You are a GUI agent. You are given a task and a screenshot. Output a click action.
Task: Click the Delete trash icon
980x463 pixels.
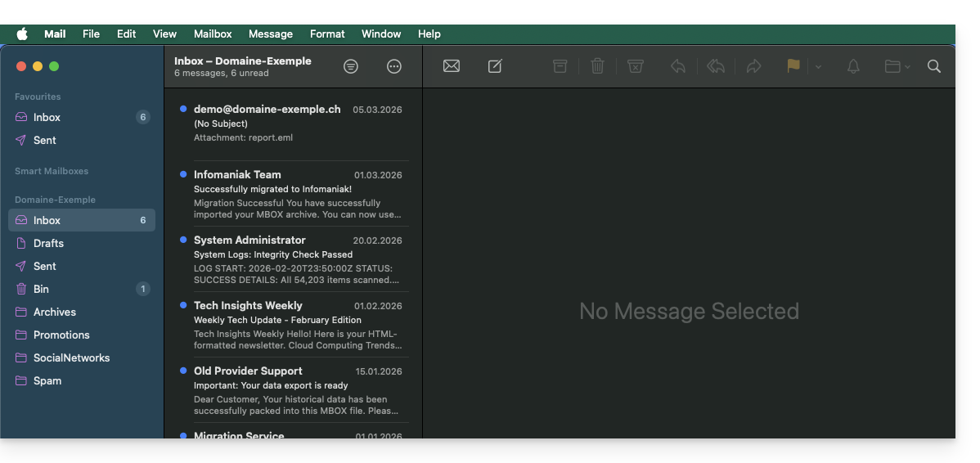[598, 66]
